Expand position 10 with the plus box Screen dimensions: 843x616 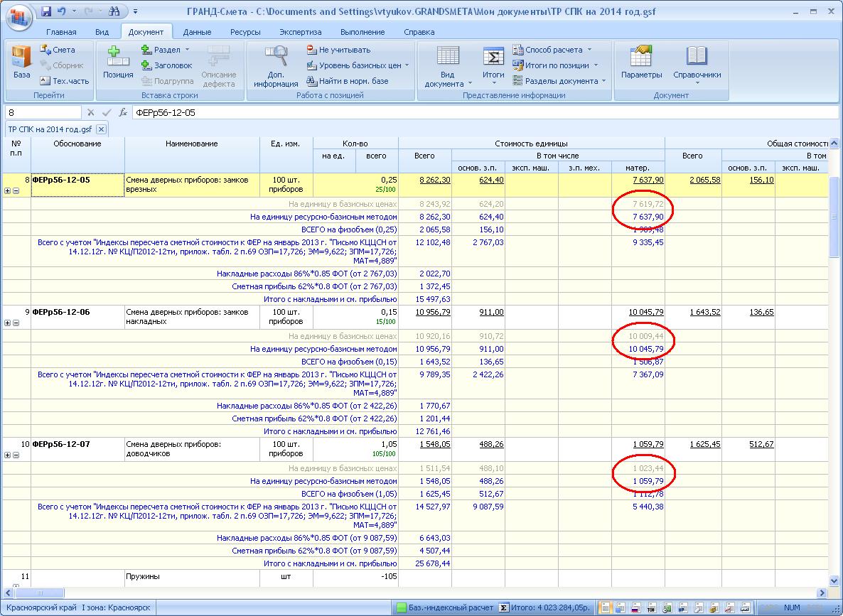pos(8,455)
